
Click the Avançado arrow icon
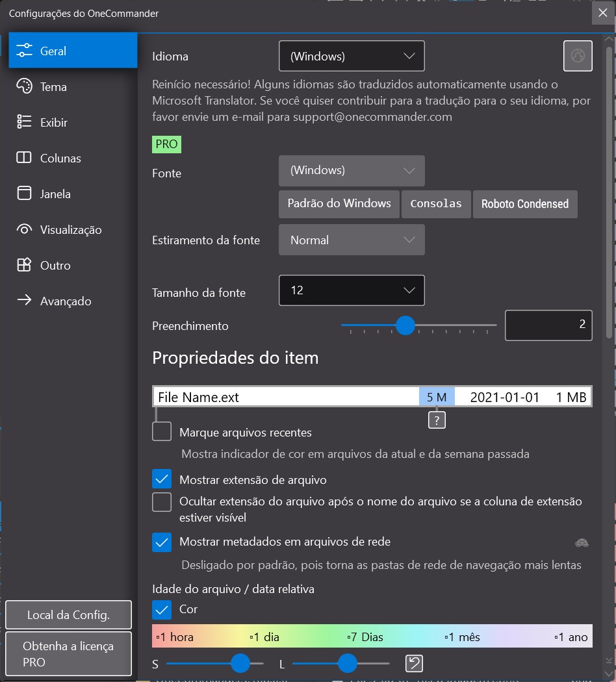[24, 299]
